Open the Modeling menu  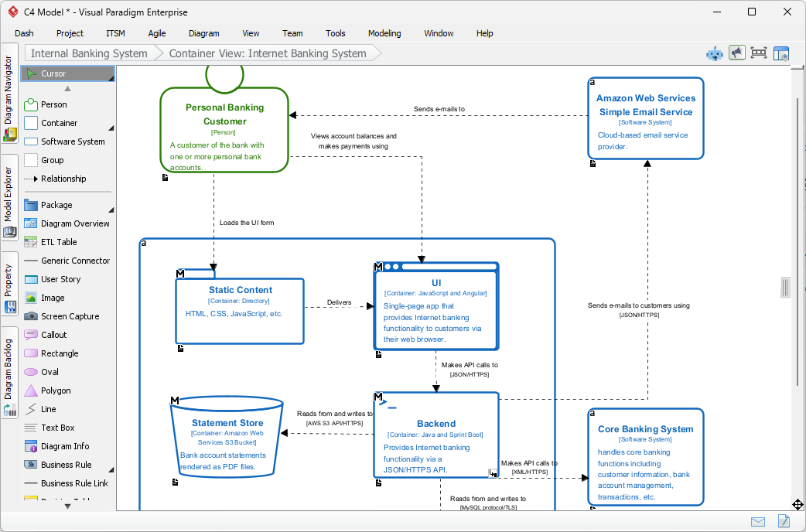tap(384, 33)
